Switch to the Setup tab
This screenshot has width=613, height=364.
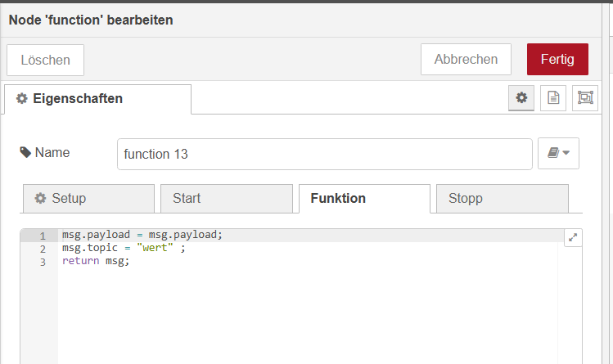[88, 199]
